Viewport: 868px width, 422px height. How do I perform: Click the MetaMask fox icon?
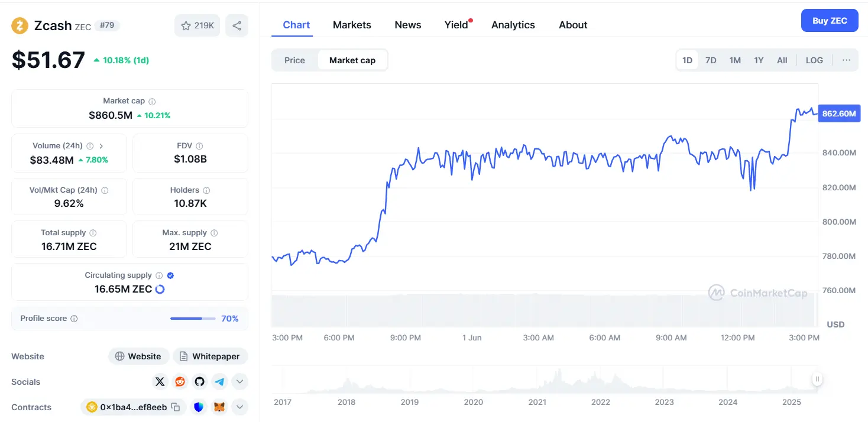point(219,407)
